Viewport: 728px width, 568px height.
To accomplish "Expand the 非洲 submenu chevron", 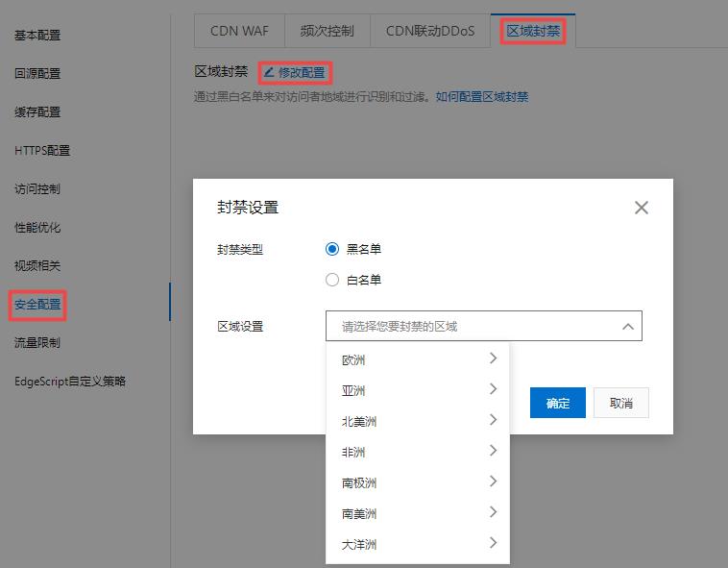I will pyautogui.click(x=493, y=451).
